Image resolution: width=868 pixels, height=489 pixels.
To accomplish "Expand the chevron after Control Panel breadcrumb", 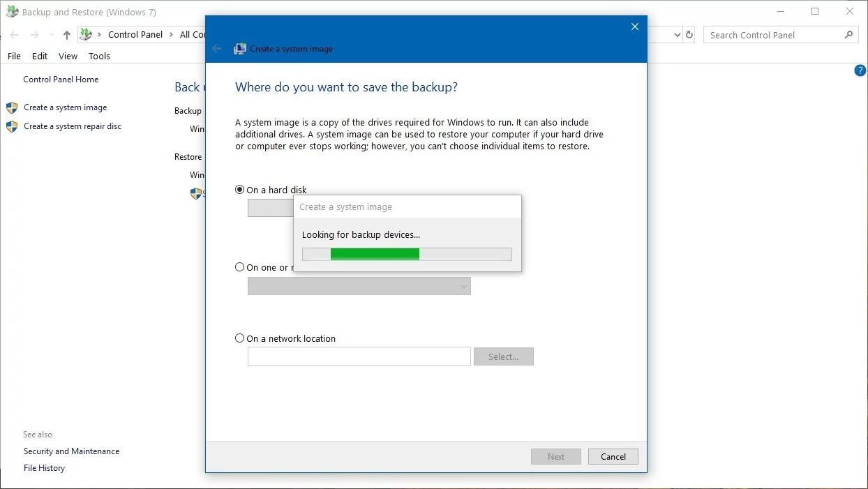I will (171, 35).
